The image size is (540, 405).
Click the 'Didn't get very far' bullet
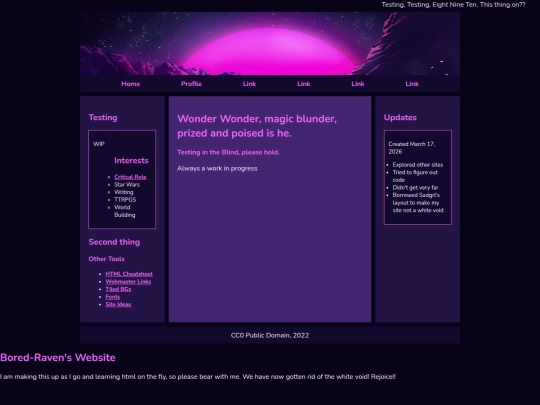(x=415, y=188)
